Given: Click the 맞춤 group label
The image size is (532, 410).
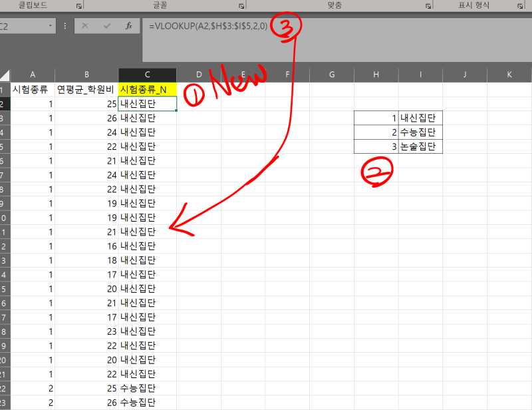Looking at the screenshot, I should point(334,5).
